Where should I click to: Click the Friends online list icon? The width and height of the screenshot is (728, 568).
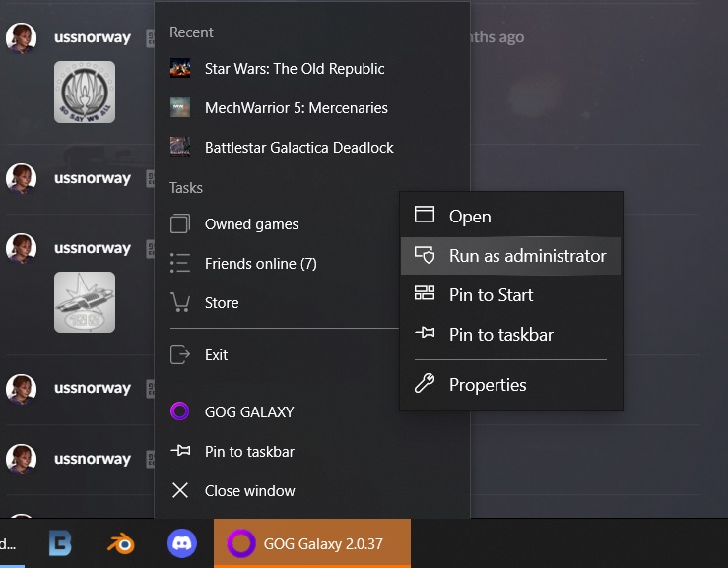pyautogui.click(x=180, y=263)
